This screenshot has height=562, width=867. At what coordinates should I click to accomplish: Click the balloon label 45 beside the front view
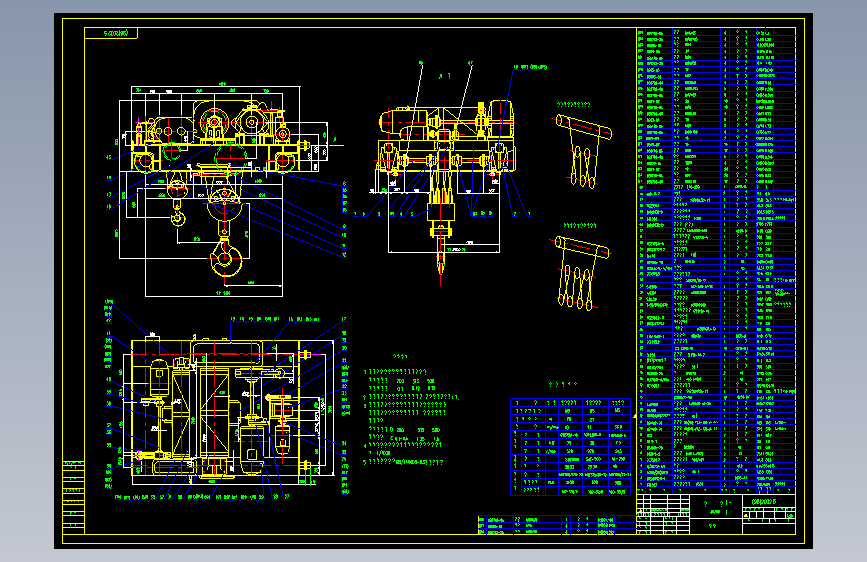click(x=108, y=157)
